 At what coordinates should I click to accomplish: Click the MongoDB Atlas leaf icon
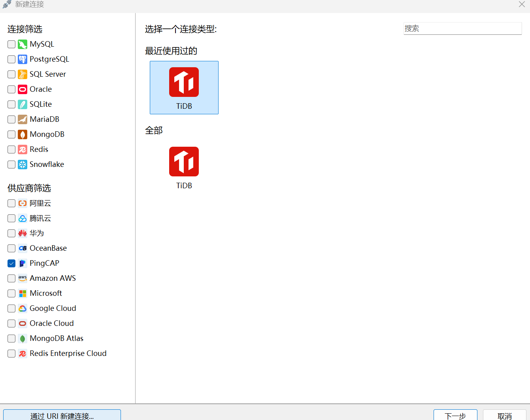point(23,339)
